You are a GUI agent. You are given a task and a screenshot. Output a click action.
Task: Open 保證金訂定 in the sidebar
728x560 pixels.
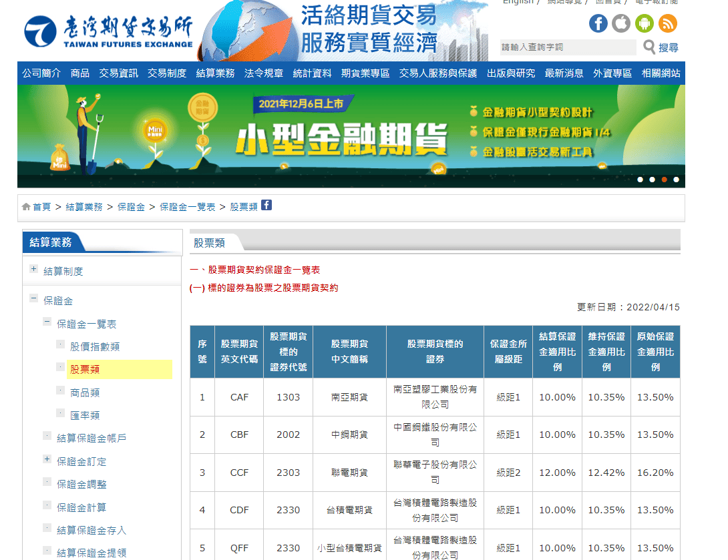coord(81,462)
